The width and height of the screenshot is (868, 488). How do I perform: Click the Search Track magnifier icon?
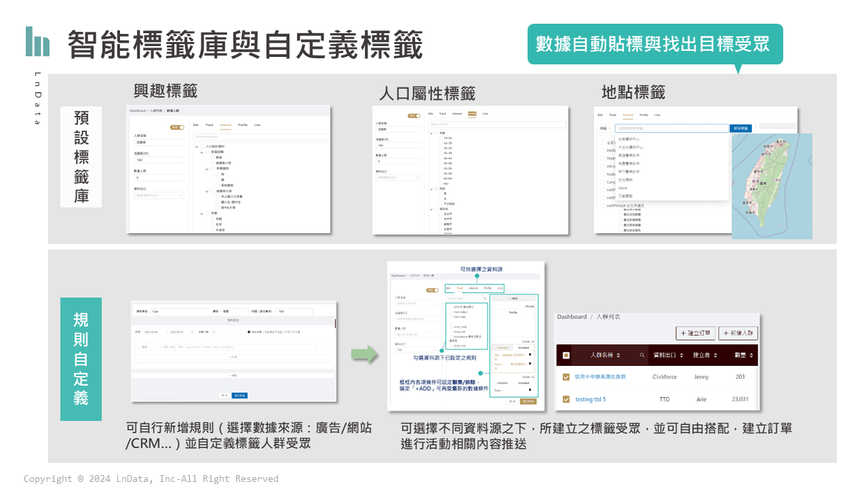(x=486, y=298)
